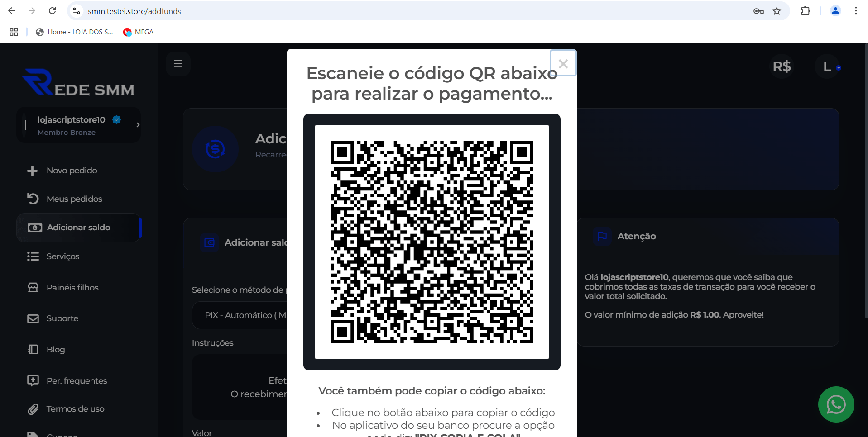Open the Suporte envelope icon
Screen dimensions: 868x437
point(33,318)
